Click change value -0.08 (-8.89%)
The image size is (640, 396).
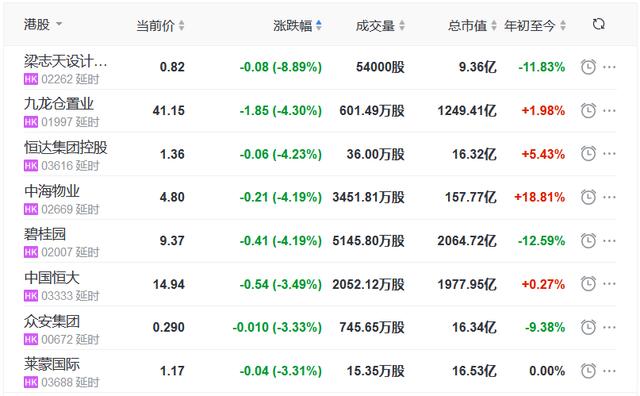281,67
